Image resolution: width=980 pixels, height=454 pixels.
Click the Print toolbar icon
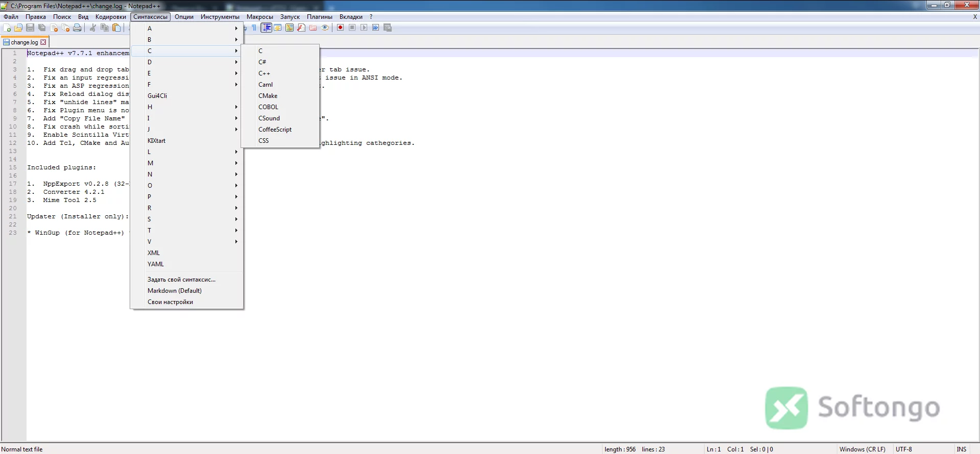(77, 28)
